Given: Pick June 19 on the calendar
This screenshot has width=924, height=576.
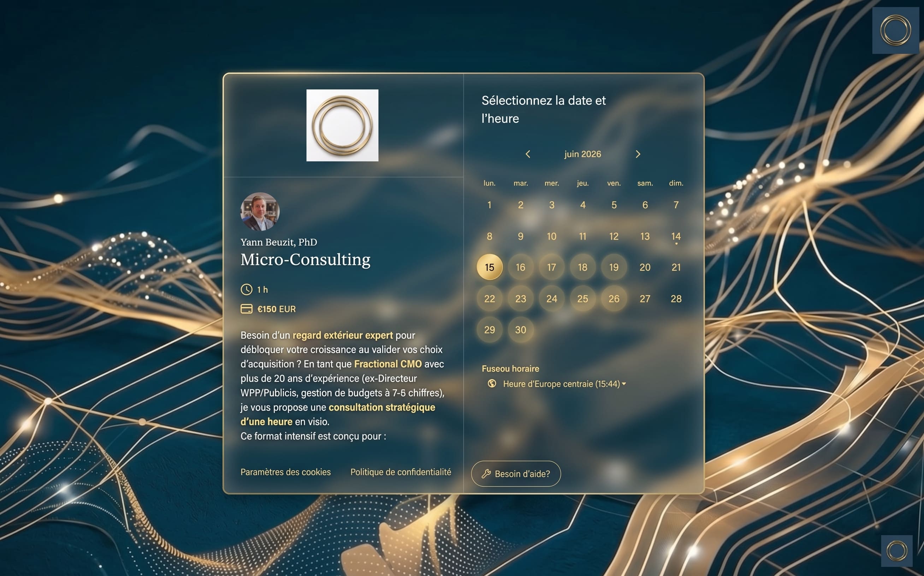Looking at the screenshot, I should tap(614, 267).
